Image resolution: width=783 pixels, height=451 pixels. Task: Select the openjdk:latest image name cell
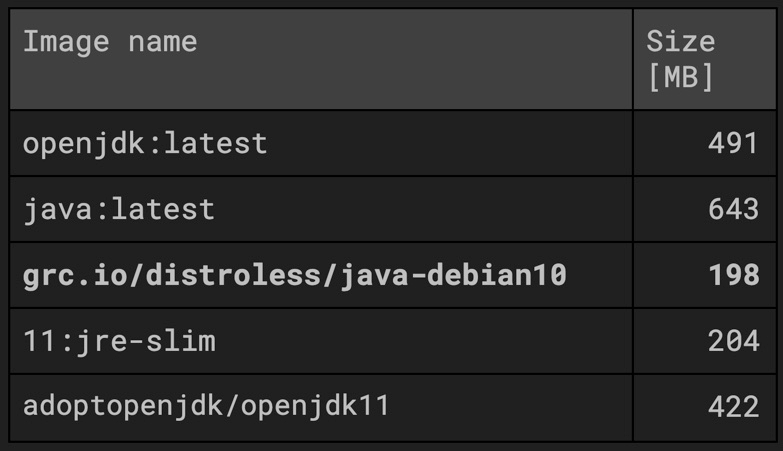coord(145,143)
